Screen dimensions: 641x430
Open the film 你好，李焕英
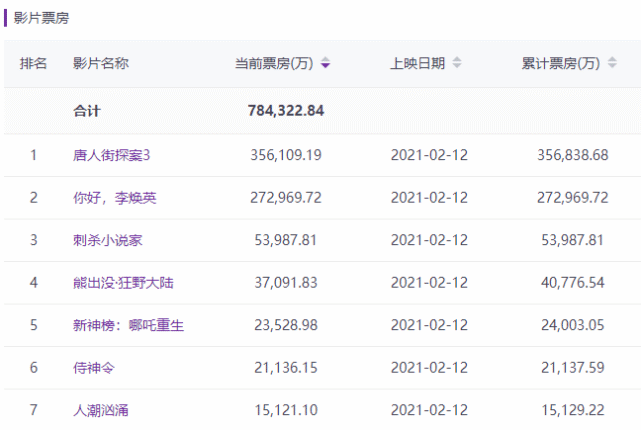click(x=114, y=198)
